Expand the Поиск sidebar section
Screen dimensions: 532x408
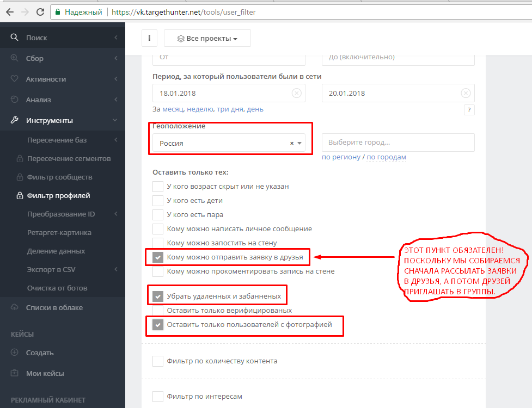63,38
